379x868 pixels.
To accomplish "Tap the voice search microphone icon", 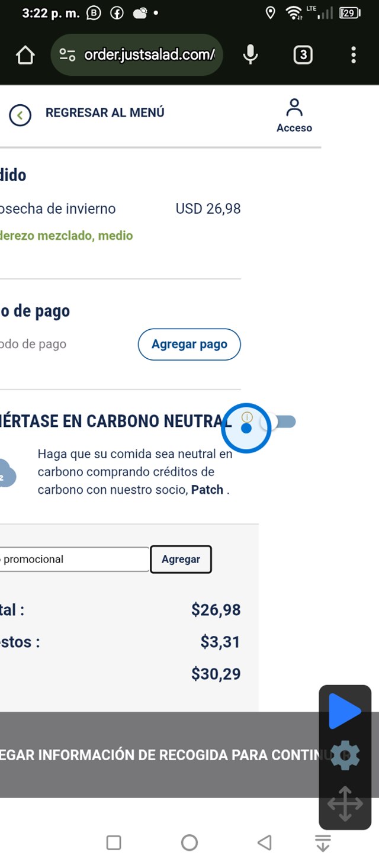I will [250, 55].
